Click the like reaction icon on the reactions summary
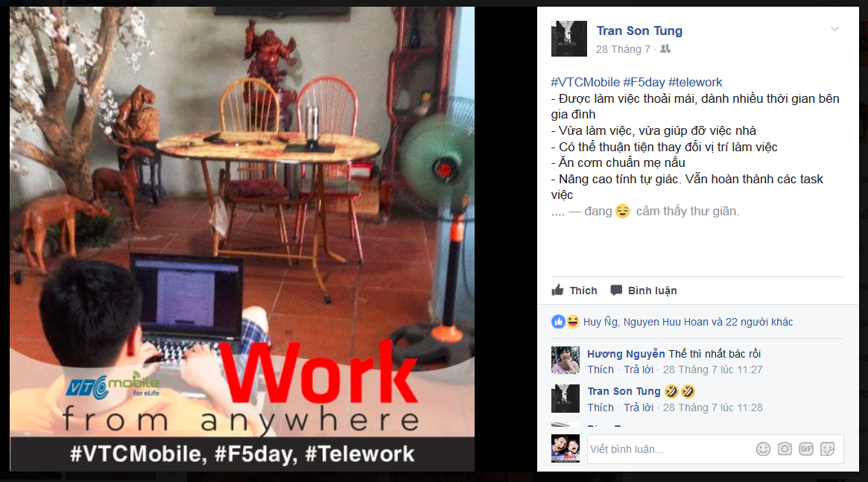The width and height of the screenshot is (868, 482). [x=558, y=322]
